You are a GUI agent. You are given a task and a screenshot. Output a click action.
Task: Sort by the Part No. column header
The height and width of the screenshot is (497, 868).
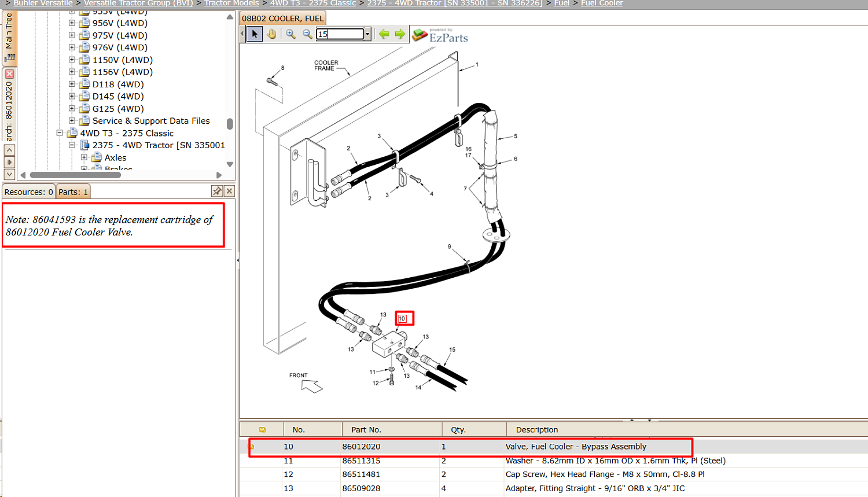(392, 430)
